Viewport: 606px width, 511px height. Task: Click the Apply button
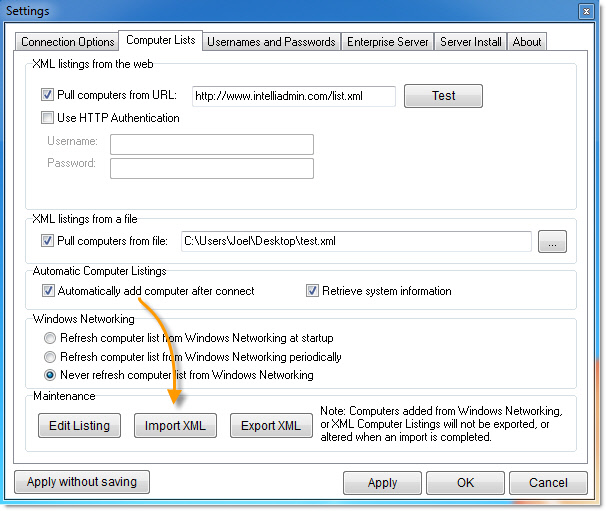(382, 483)
